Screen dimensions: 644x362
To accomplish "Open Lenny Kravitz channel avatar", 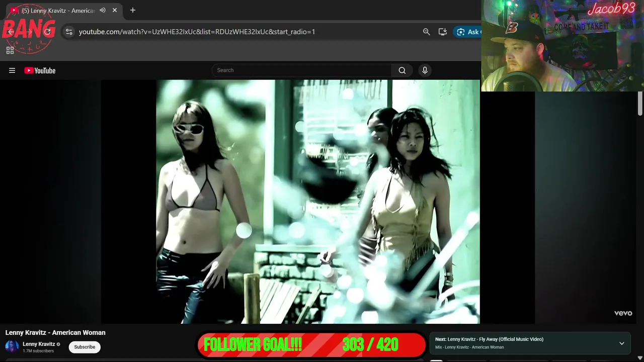I will (12, 347).
